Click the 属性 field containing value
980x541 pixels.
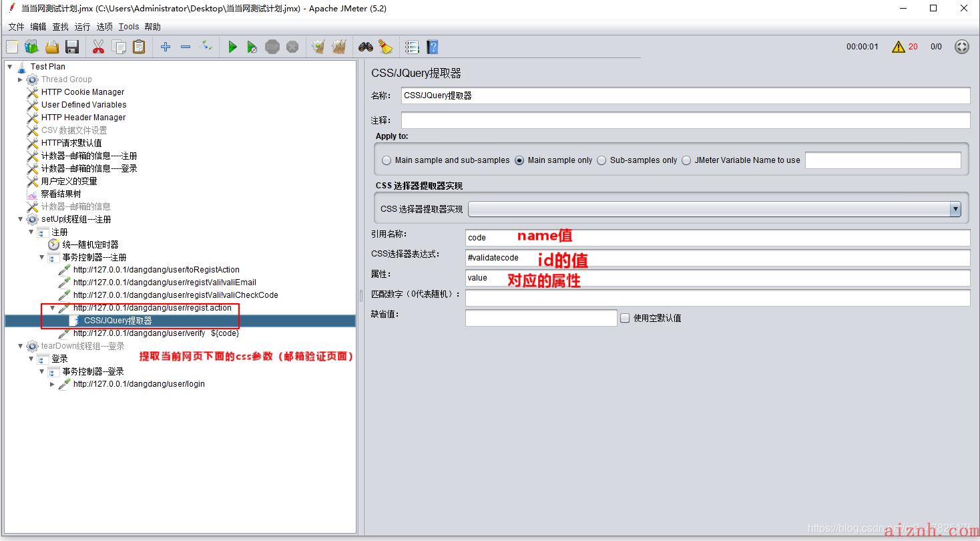pos(718,278)
